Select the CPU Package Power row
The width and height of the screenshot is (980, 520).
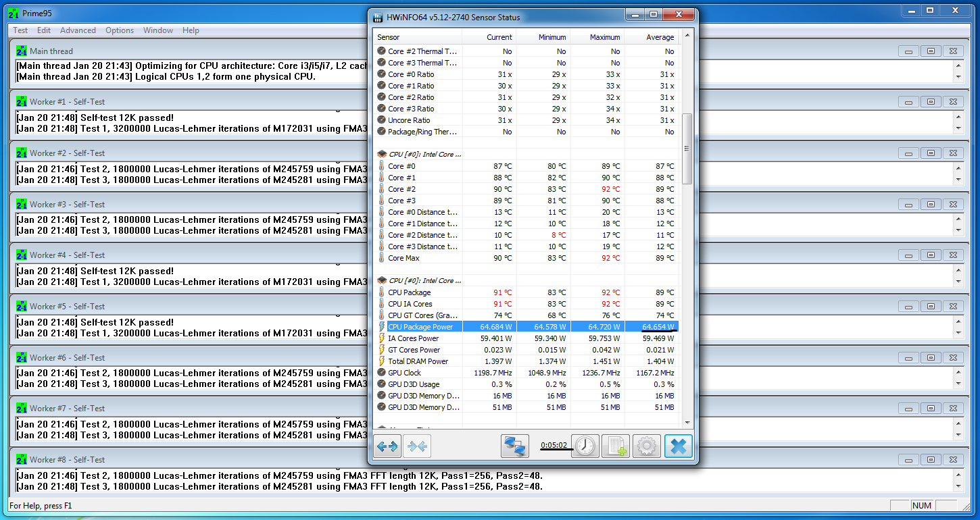click(x=526, y=327)
